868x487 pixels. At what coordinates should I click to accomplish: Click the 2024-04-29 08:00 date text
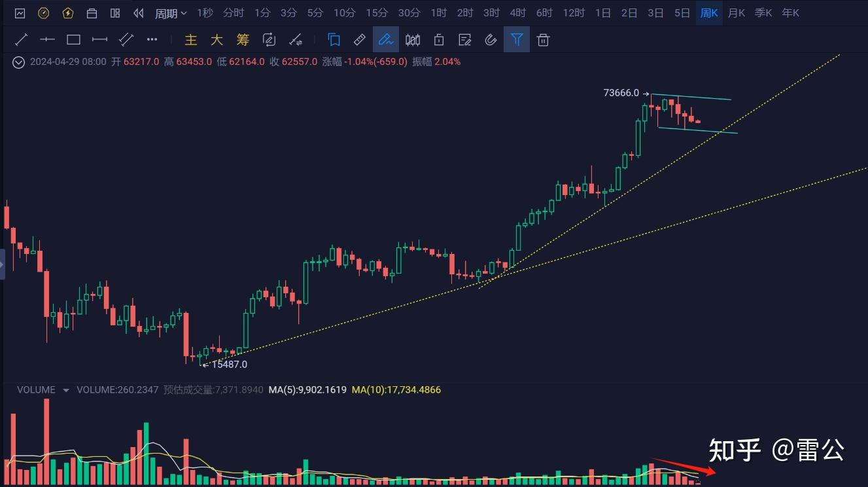(x=68, y=62)
